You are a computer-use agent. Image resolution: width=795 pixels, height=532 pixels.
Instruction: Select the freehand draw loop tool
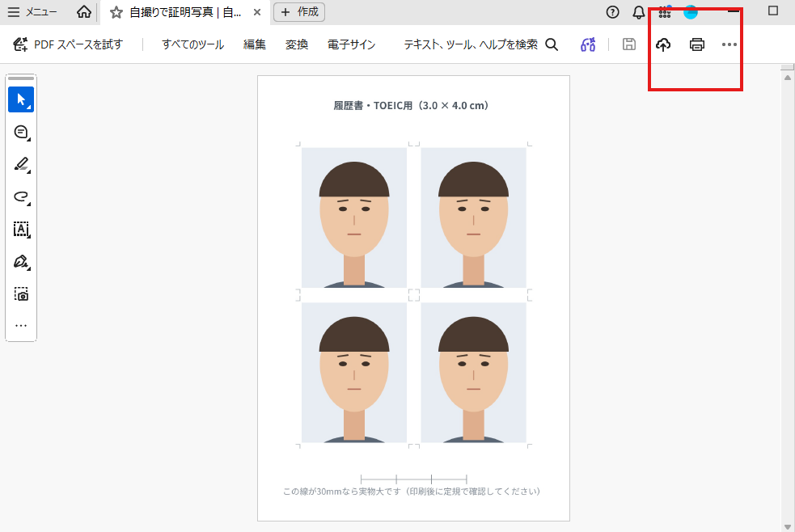point(21,197)
